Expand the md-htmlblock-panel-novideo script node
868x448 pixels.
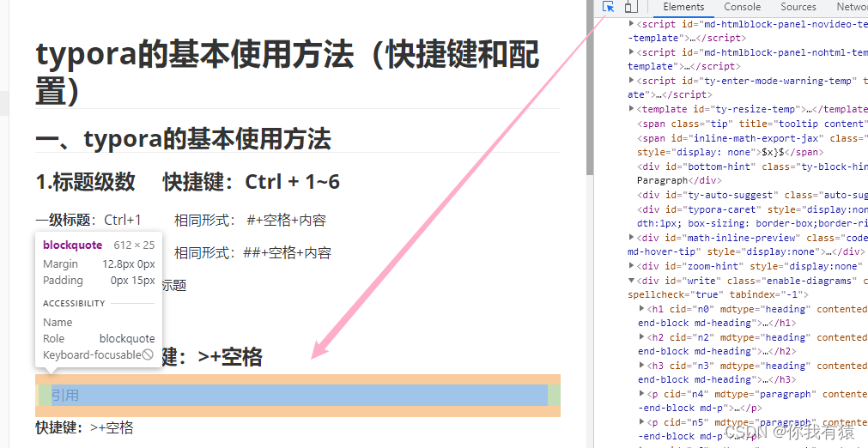632,24
